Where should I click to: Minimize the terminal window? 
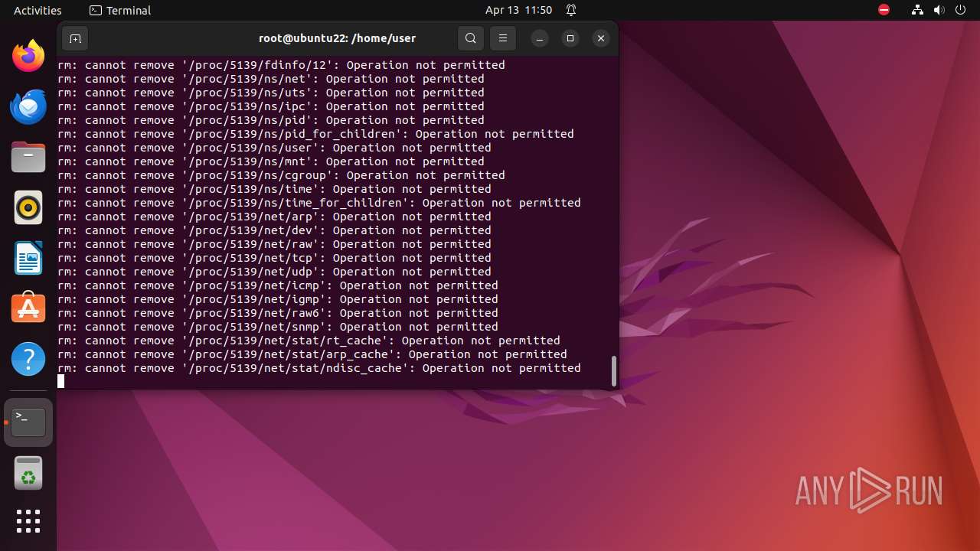(x=540, y=38)
